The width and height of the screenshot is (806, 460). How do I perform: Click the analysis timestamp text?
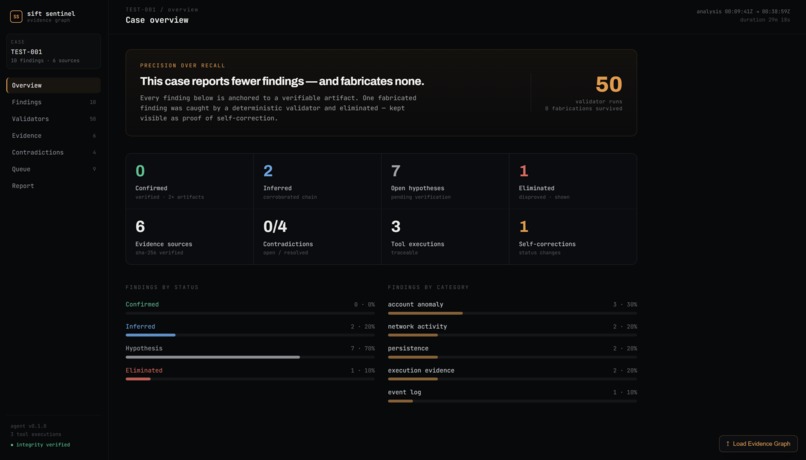(x=743, y=11)
